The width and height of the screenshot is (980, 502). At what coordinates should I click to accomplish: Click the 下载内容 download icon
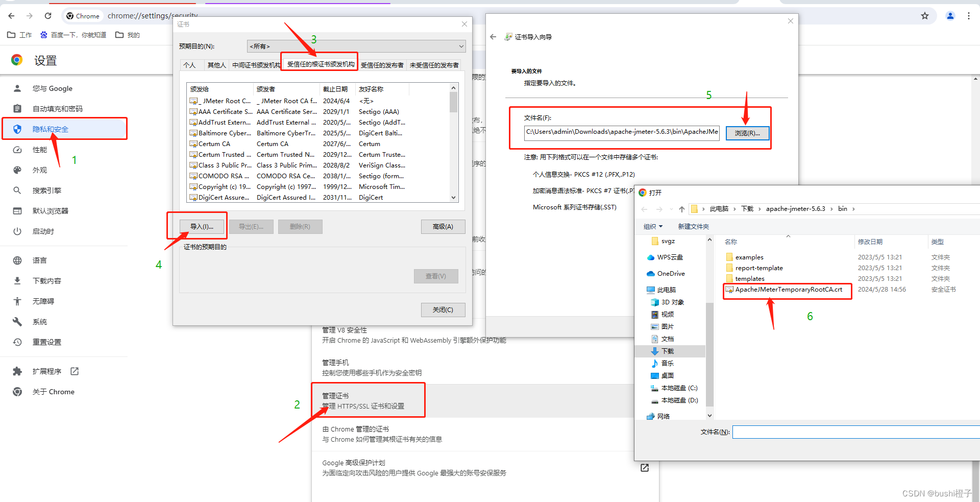pos(17,281)
